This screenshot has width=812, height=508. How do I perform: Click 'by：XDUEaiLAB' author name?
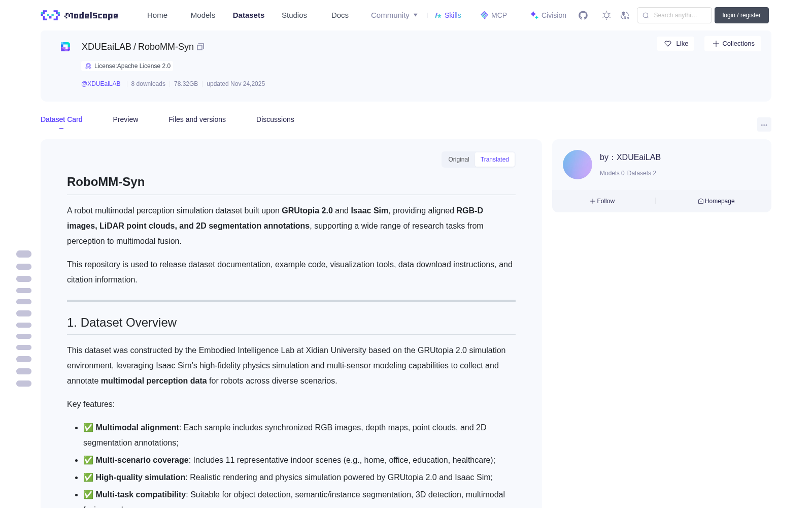point(630,157)
